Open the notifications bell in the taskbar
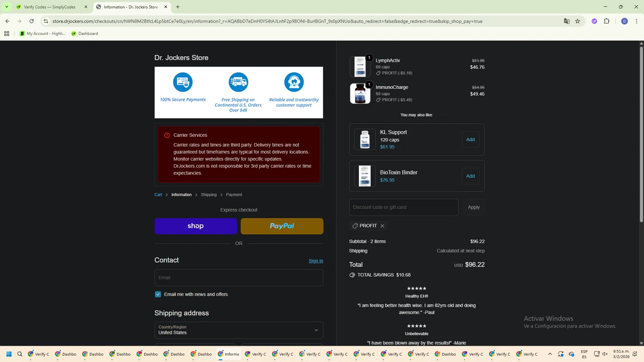 click(635, 354)
